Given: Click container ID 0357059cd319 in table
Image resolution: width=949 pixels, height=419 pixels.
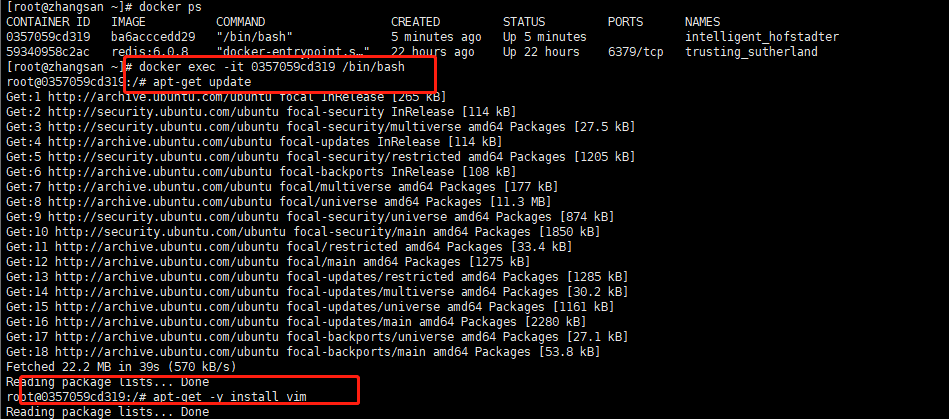Looking at the screenshot, I should [48, 37].
